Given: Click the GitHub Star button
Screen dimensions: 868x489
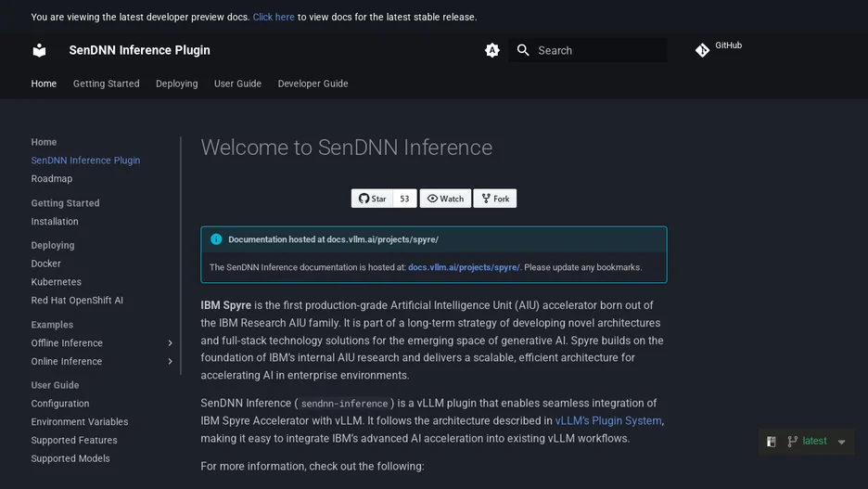Looking at the screenshot, I should point(372,199).
